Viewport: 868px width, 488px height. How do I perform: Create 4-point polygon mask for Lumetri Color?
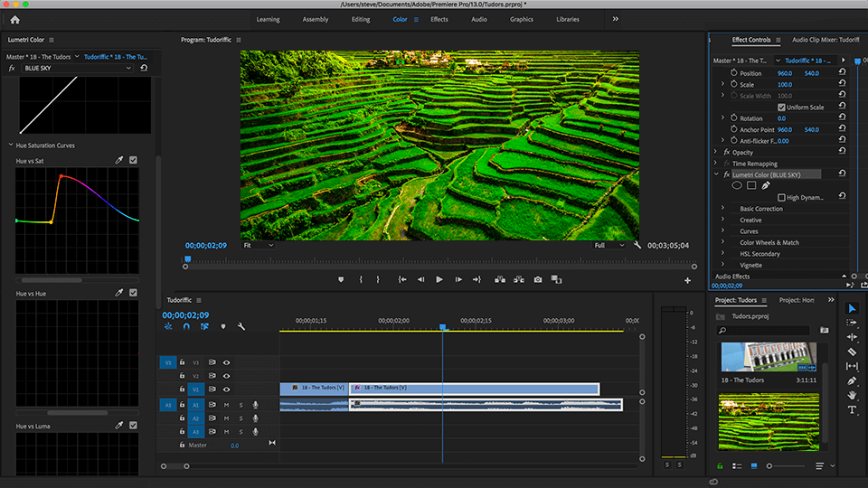point(751,186)
